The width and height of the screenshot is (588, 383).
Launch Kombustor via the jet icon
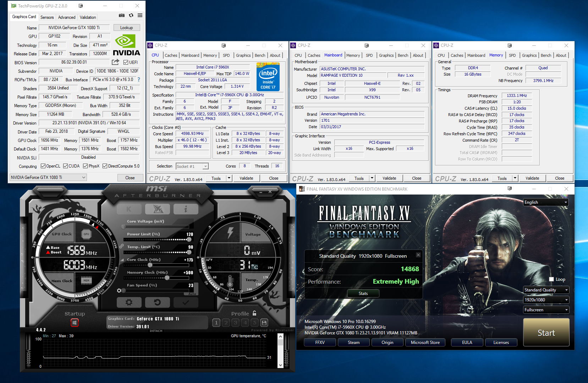tap(158, 209)
